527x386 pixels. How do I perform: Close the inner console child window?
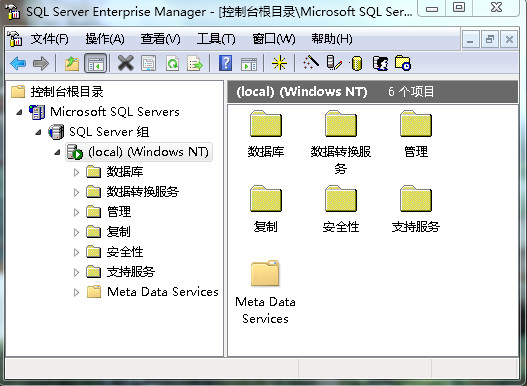tap(509, 40)
